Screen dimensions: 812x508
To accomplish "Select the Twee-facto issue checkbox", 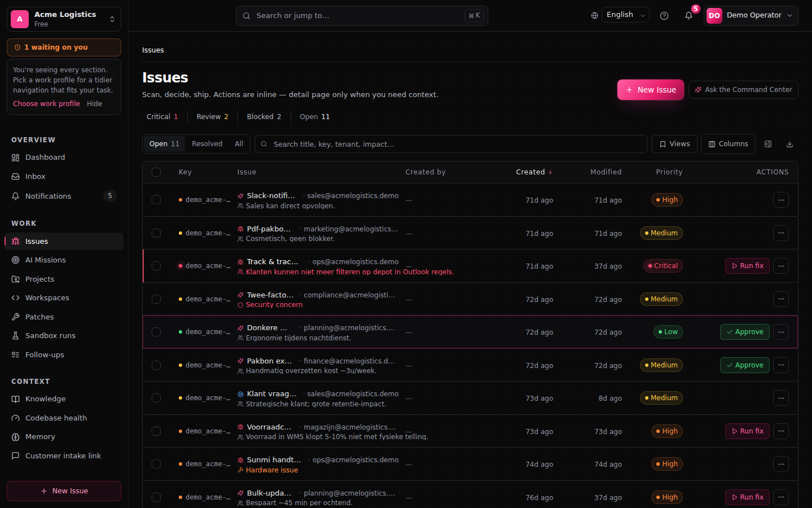I will point(156,299).
